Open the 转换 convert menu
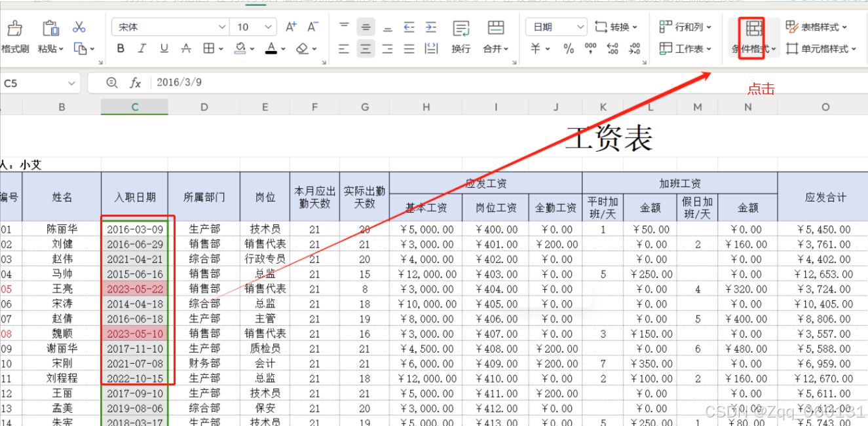This screenshot has height=426, width=868. 616,27
